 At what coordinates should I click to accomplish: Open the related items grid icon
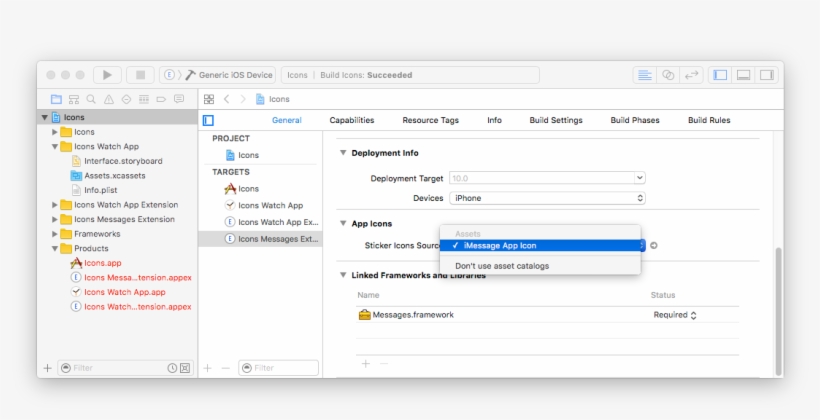pos(209,99)
